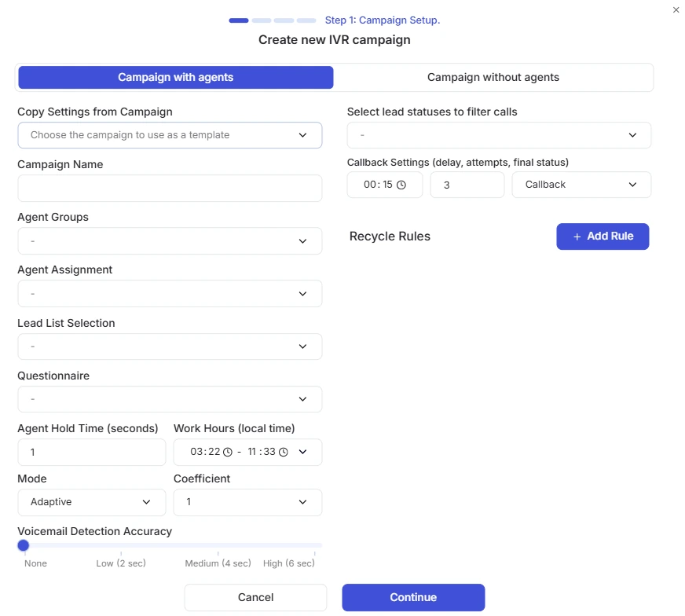Open the Questionnaire dropdown
The width and height of the screenshot is (685, 616).
click(170, 399)
